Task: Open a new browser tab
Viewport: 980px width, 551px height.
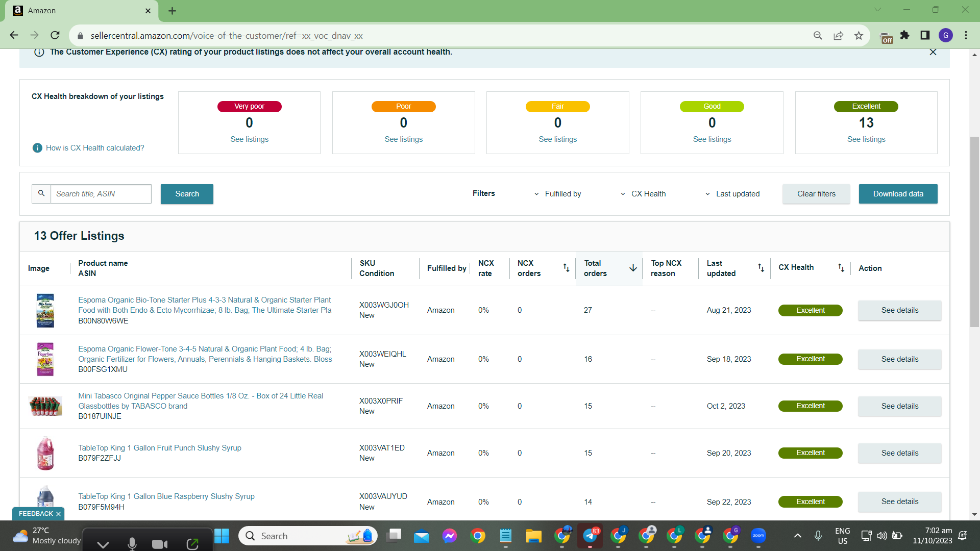Action: coord(172,11)
